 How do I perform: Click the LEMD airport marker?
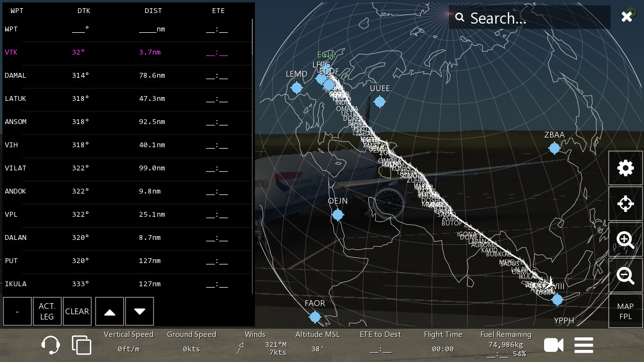pos(296,87)
